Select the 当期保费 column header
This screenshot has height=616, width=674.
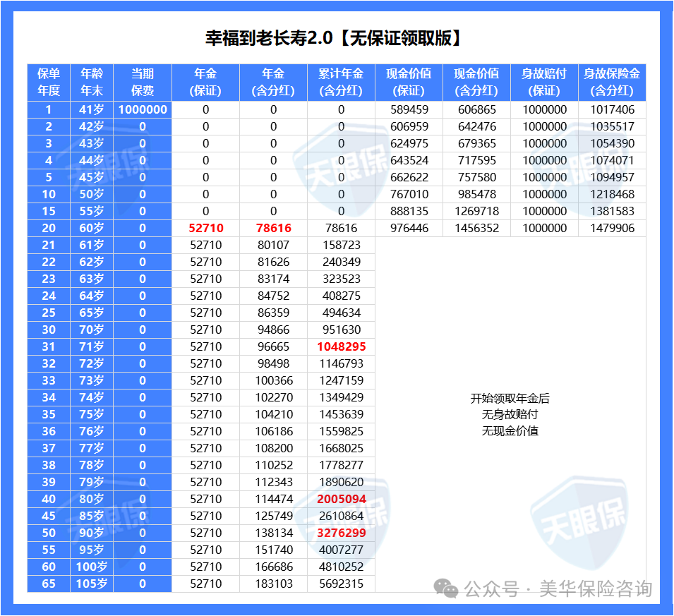tap(143, 82)
